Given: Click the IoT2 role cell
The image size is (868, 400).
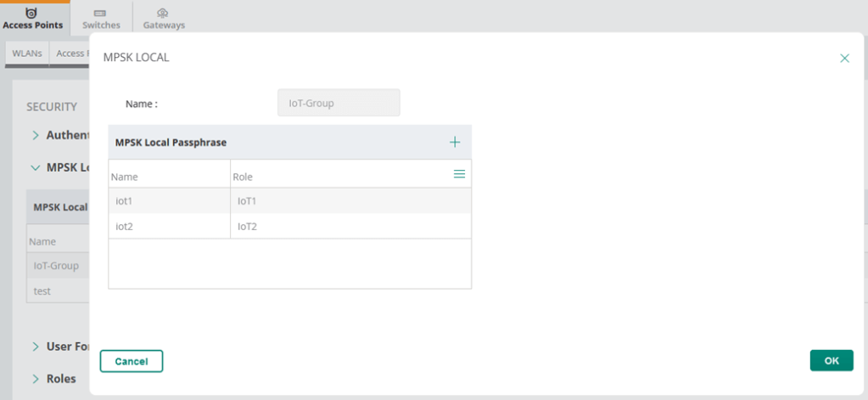Looking at the screenshot, I should pos(350,227).
